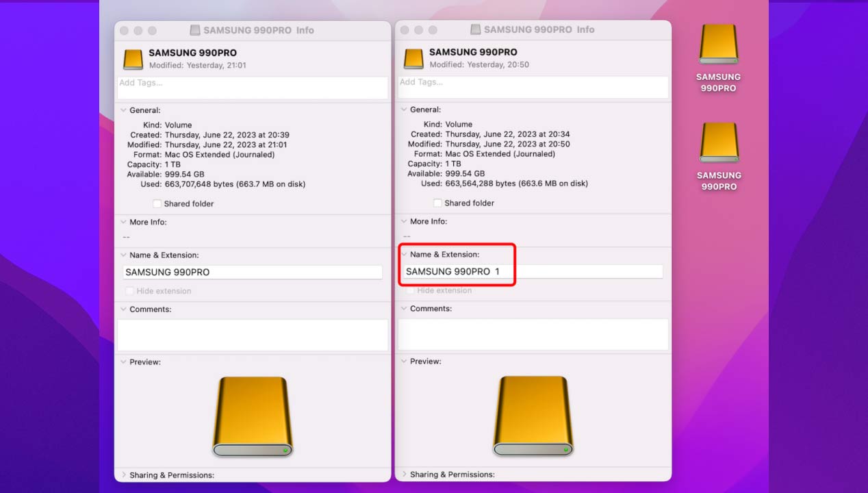Click the drive preview image in left Info window
868x493 pixels.
point(253,416)
